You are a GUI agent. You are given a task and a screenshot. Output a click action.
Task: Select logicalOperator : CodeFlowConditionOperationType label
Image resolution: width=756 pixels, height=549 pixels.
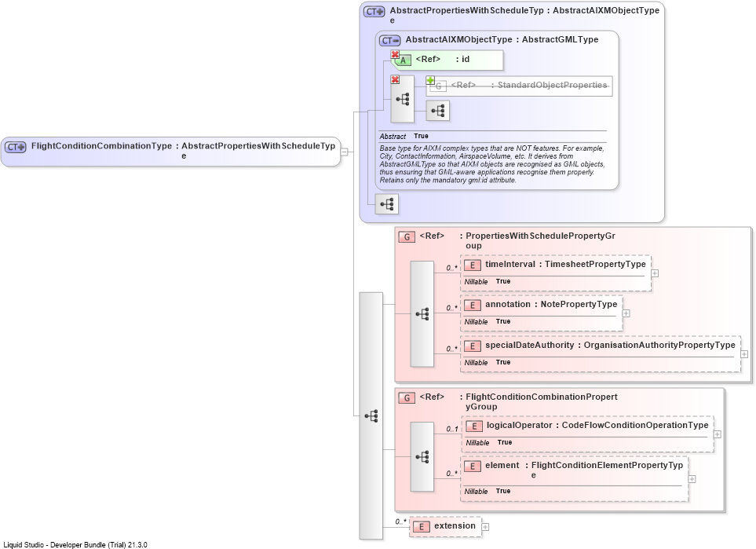pyautogui.click(x=597, y=425)
